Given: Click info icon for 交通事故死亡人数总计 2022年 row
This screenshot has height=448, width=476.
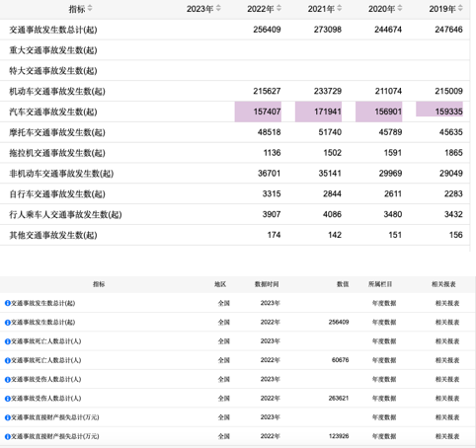Looking at the screenshot, I should 8,360.
